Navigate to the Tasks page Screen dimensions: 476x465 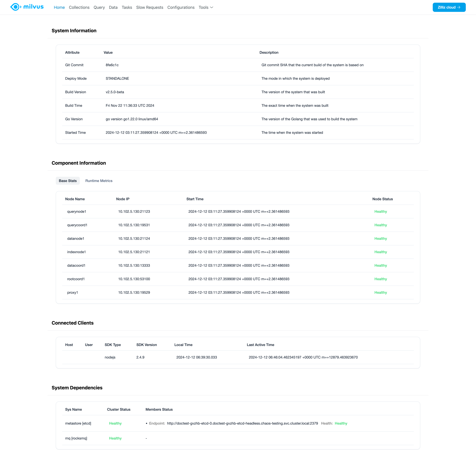pyautogui.click(x=127, y=7)
